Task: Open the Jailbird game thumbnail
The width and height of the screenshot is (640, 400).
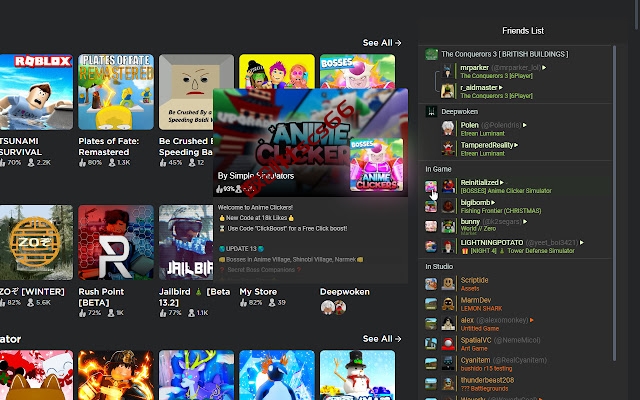Action: click(186, 242)
